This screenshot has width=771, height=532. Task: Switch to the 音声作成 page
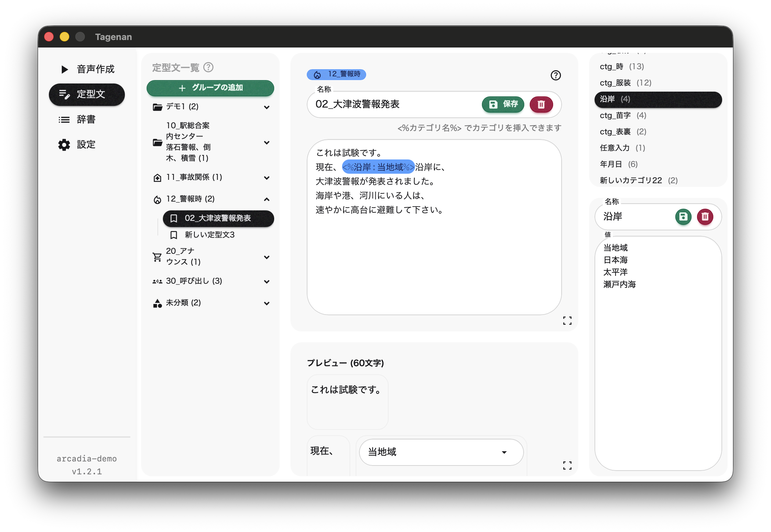(x=88, y=69)
